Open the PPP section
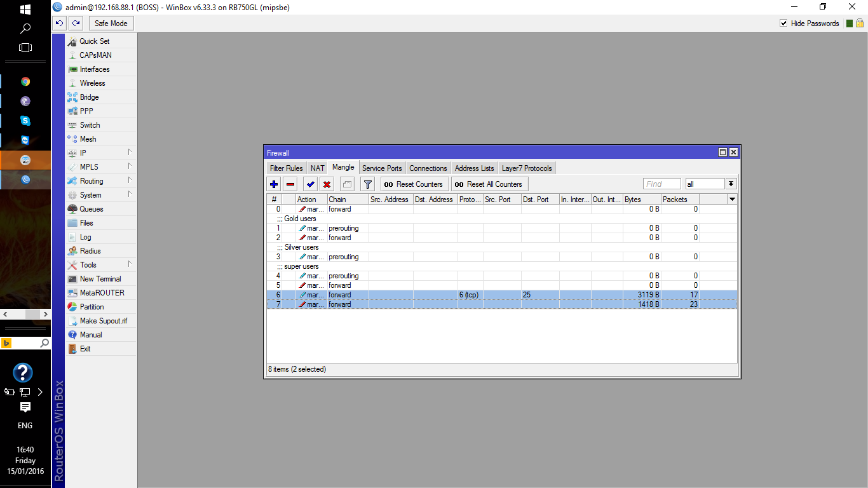This screenshot has width=868, height=488. [x=101, y=111]
